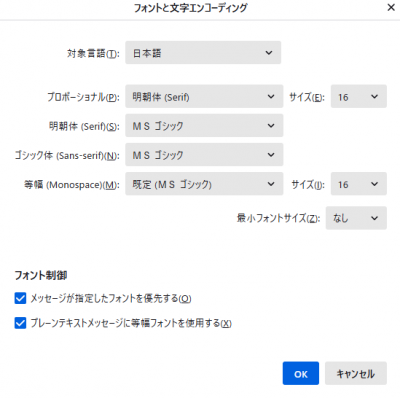Close the フォントと文字エンコーディング dialog
The width and height of the screenshot is (400, 398).
pyautogui.click(x=391, y=7)
